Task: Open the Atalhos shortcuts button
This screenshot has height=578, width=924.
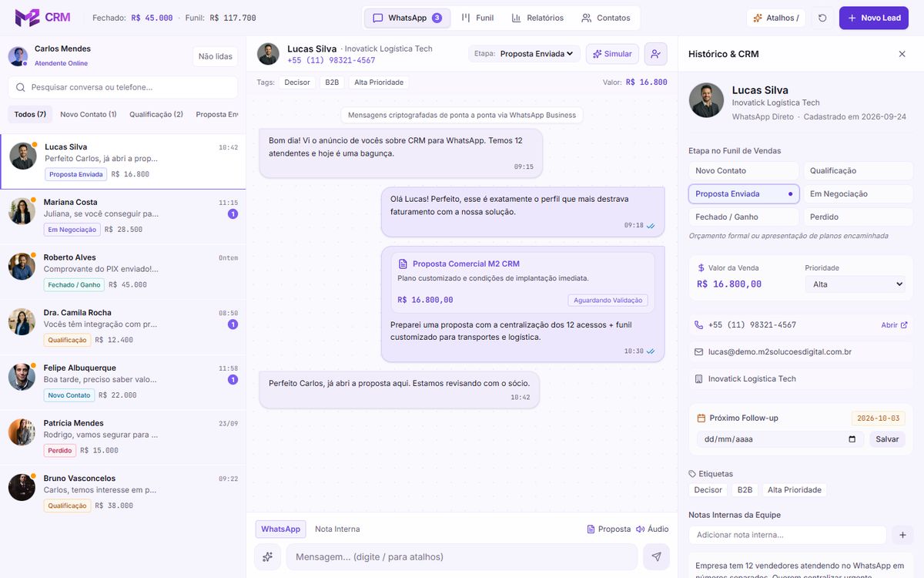Action: tap(776, 18)
